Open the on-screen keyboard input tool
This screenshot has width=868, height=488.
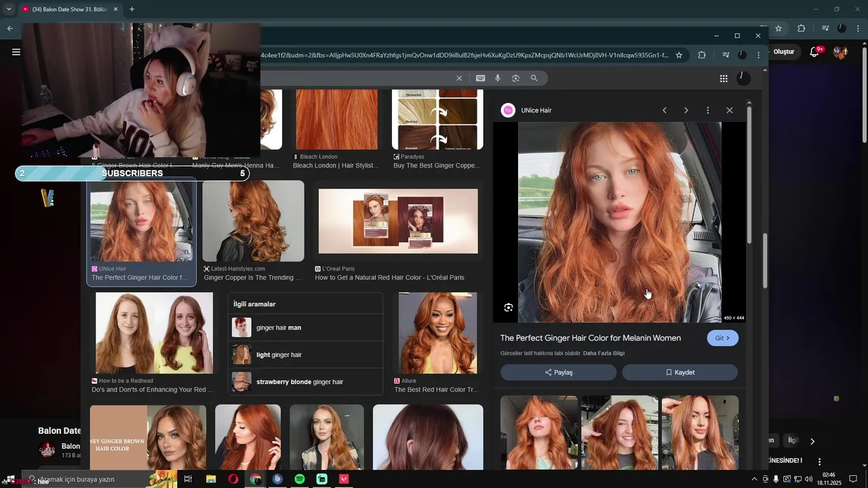(x=480, y=78)
